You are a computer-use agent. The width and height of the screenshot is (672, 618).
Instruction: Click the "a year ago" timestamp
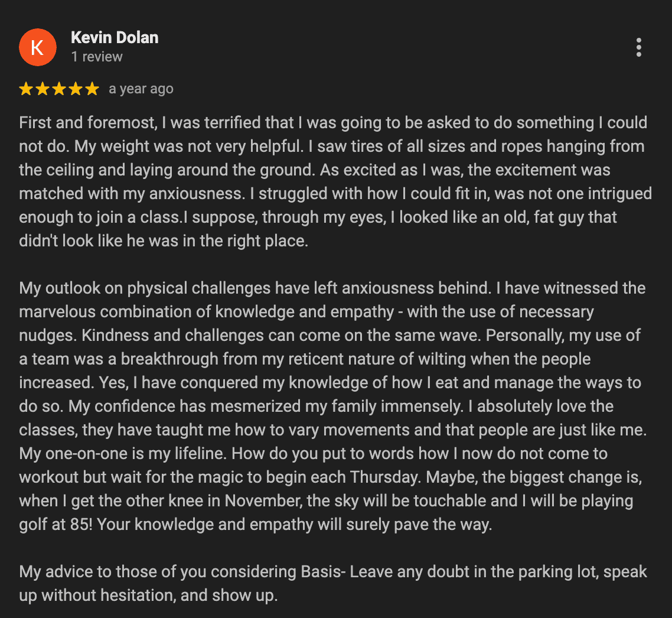click(x=141, y=89)
